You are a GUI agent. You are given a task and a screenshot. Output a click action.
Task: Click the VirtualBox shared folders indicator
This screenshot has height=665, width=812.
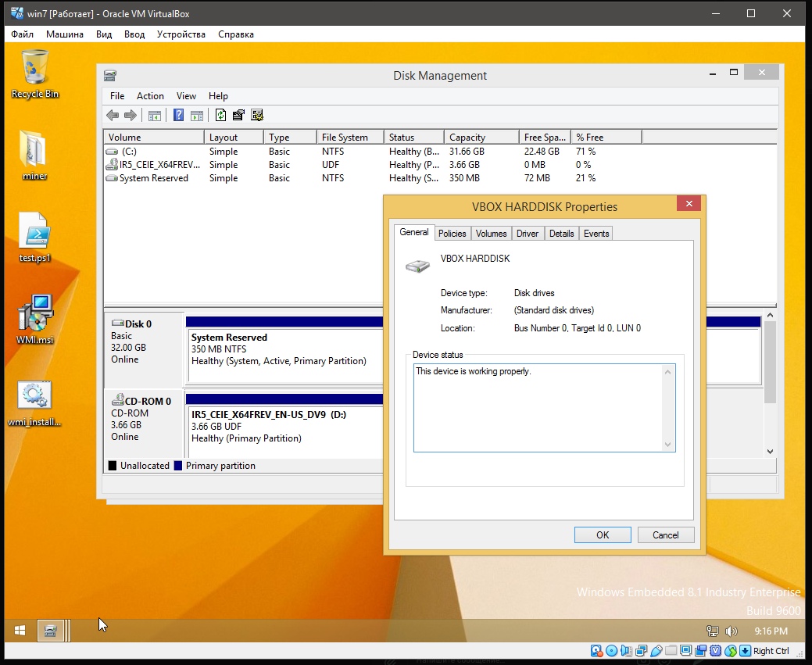point(671,651)
